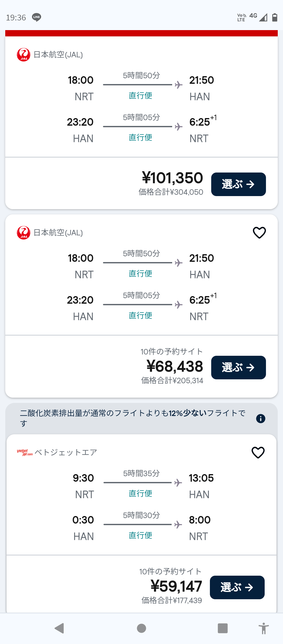
Task: Select the ¥59,147 VietJet flight
Action: point(237,587)
